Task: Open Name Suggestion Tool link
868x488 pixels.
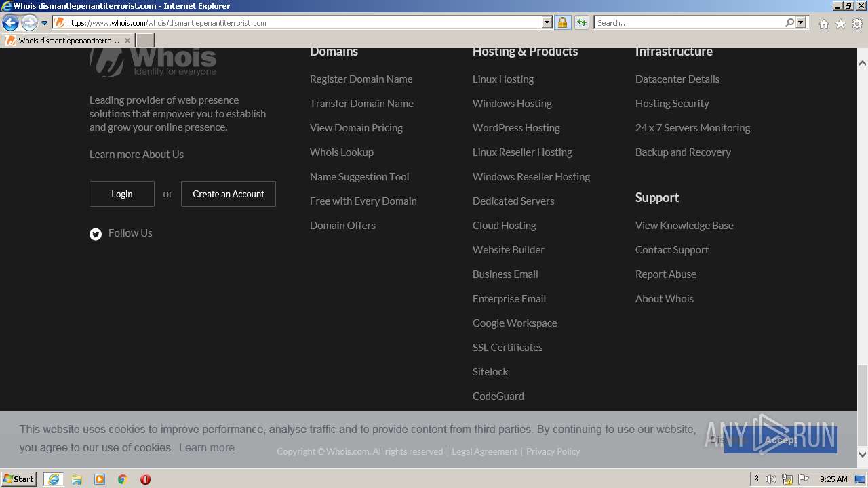Action: pyautogui.click(x=359, y=177)
